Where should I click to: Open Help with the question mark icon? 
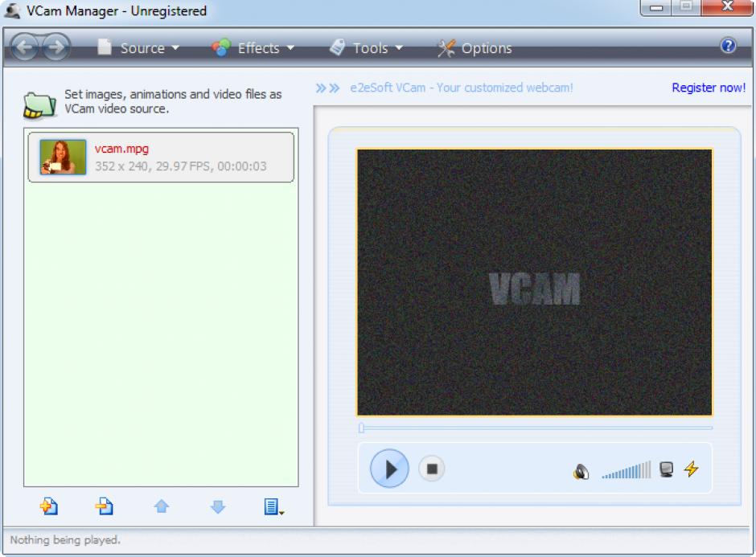tap(729, 46)
